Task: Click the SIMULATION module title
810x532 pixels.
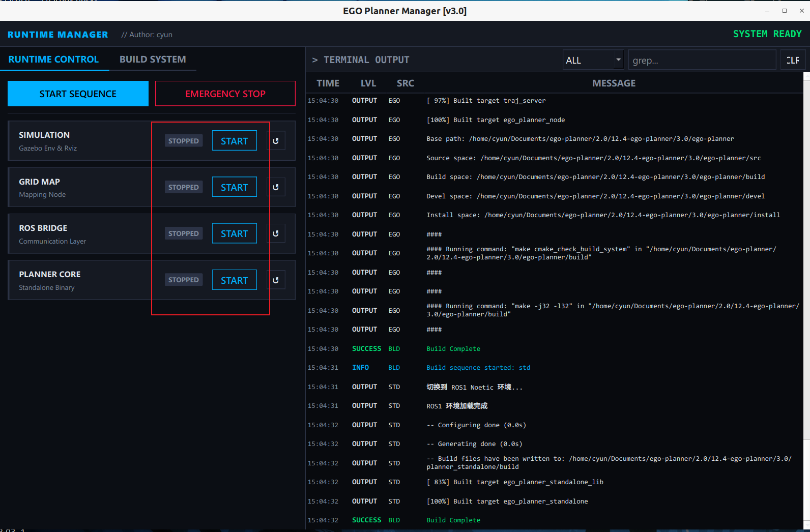Action: pyautogui.click(x=44, y=135)
